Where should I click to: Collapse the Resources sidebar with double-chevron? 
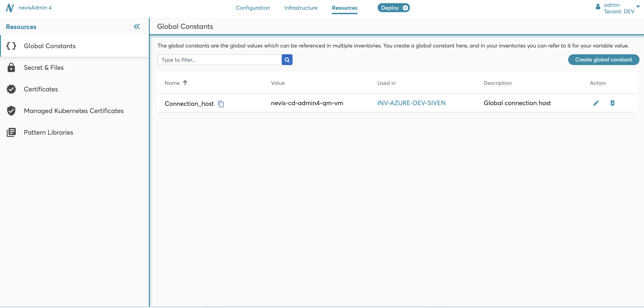[x=136, y=27]
